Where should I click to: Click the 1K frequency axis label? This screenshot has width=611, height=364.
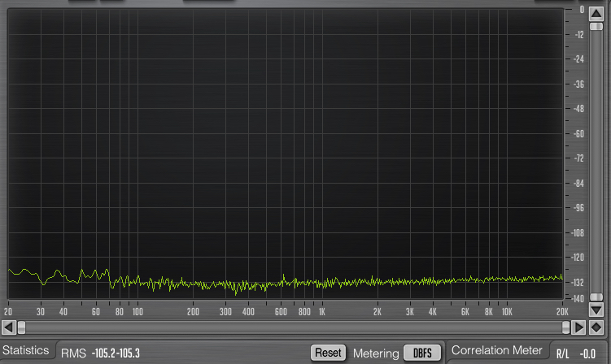click(322, 312)
